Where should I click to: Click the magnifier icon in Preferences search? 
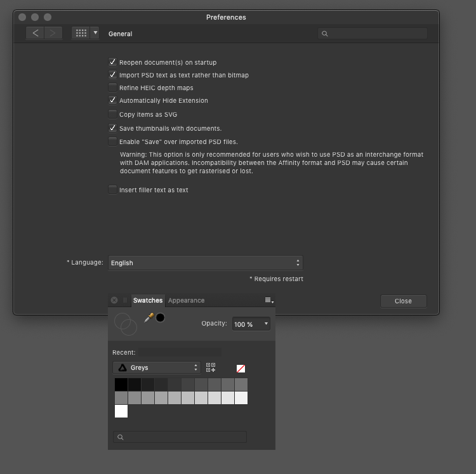tap(325, 34)
